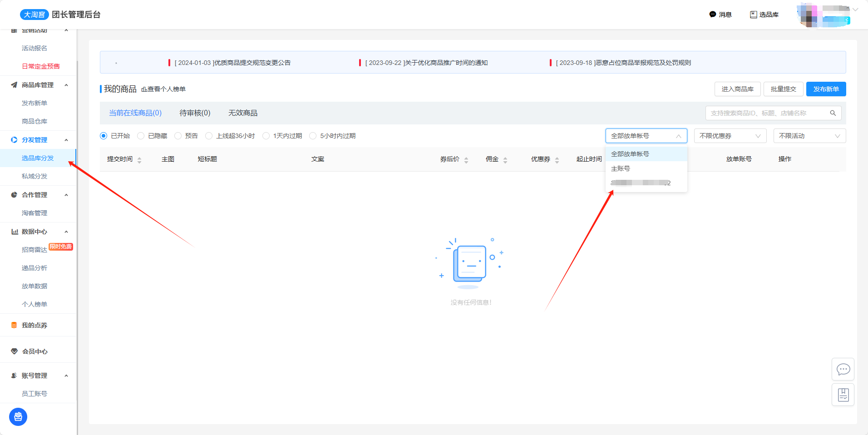Open 私域分发 in the sidebar
Image resolution: width=868 pixels, height=435 pixels.
(35, 176)
